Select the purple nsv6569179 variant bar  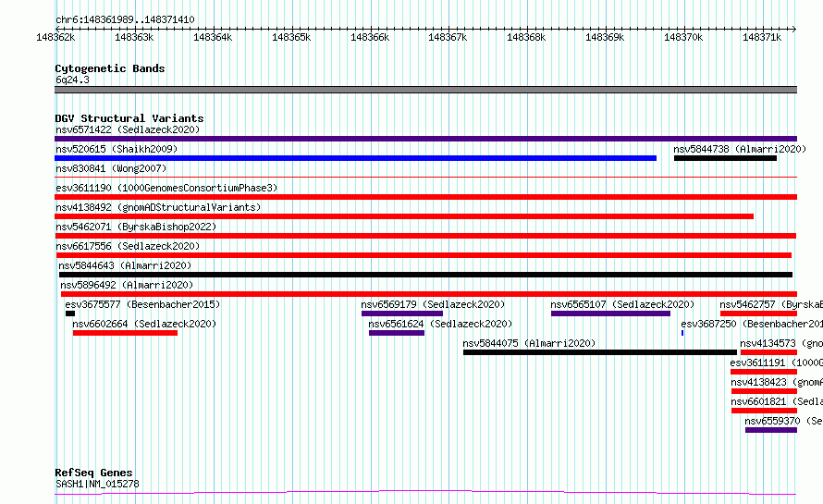[x=402, y=313]
